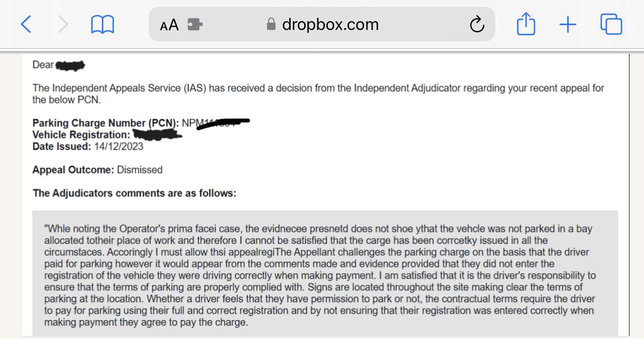Screen dimensions: 644x362
Task: Show all open tabs overview
Action: click(611, 24)
